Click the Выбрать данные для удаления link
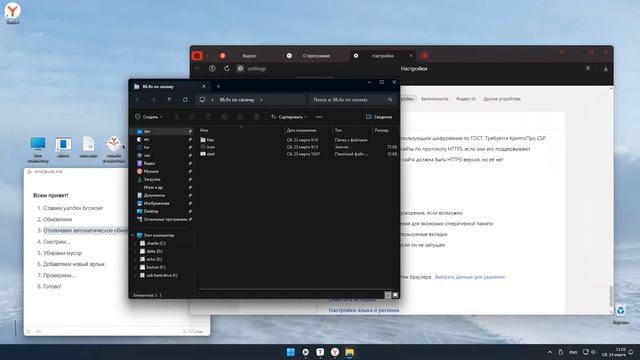 (x=470, y=277)
